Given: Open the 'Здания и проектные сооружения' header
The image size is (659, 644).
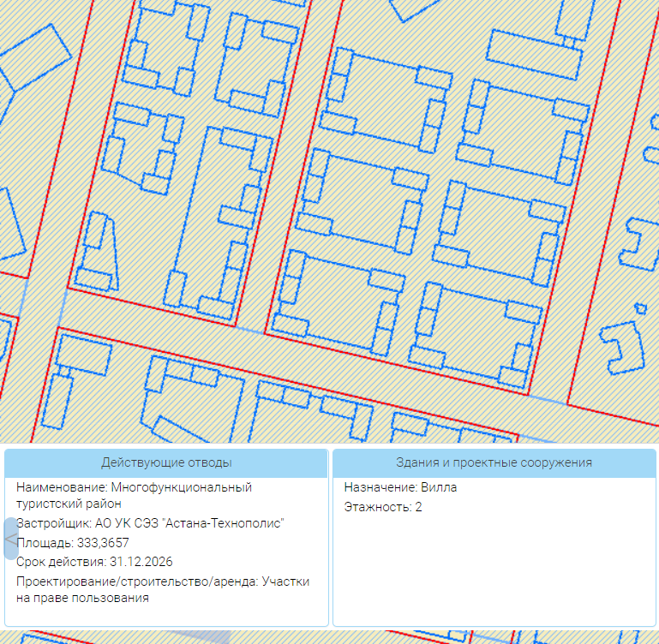Looking at the screenshot, I should pos(494,462).
